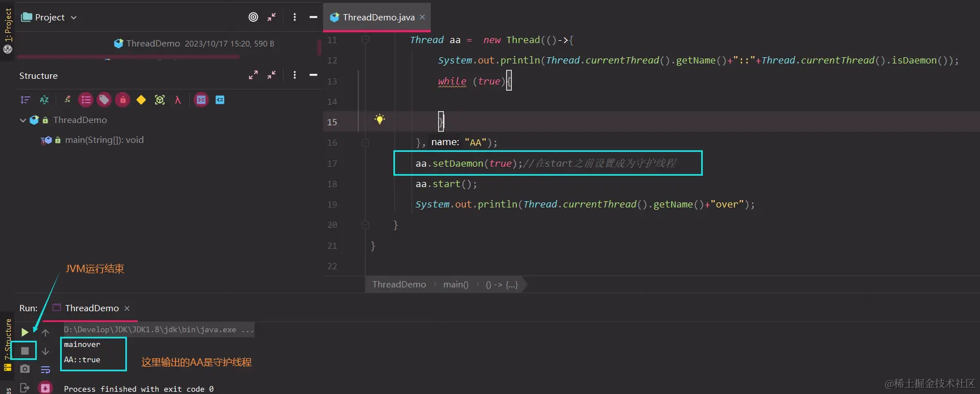The width and height of the screenshot is (980, 394).
Task: Toggle show lambdas in Structure
Action: pyautogui.click(x=178, y=100)
